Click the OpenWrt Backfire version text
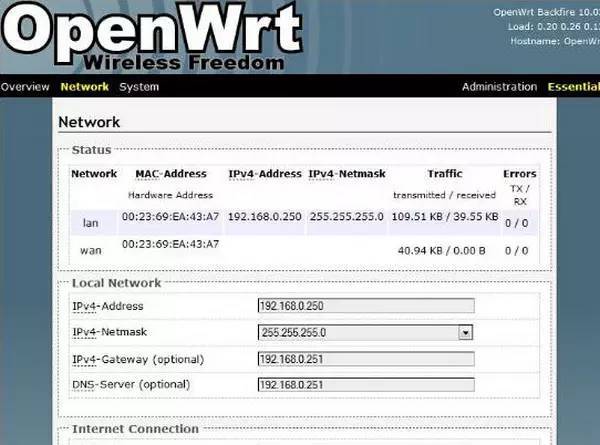Image resolution: width=600 pixels, height=445 pixels. pos(546,12)
